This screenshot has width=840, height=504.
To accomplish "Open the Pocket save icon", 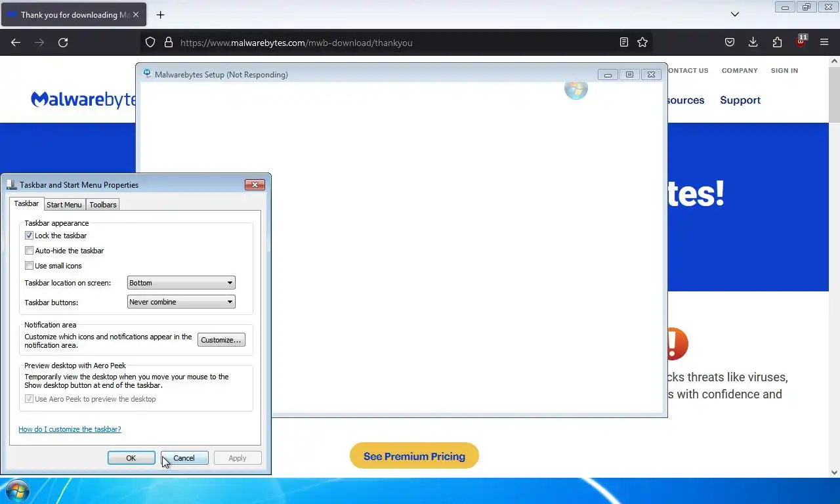I will (x=730, y=42).
